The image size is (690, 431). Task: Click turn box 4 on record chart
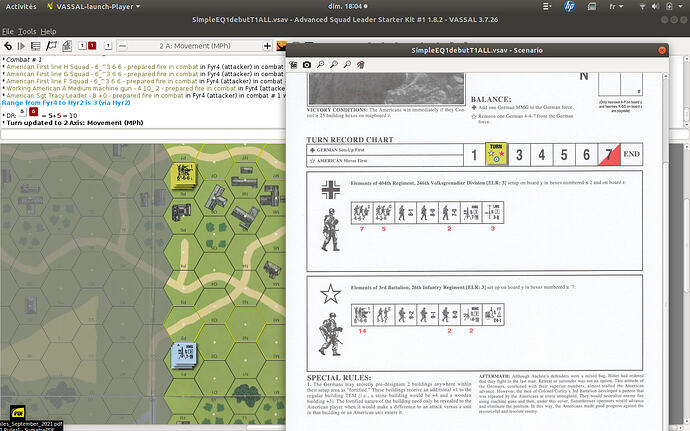tap(542, 155)
